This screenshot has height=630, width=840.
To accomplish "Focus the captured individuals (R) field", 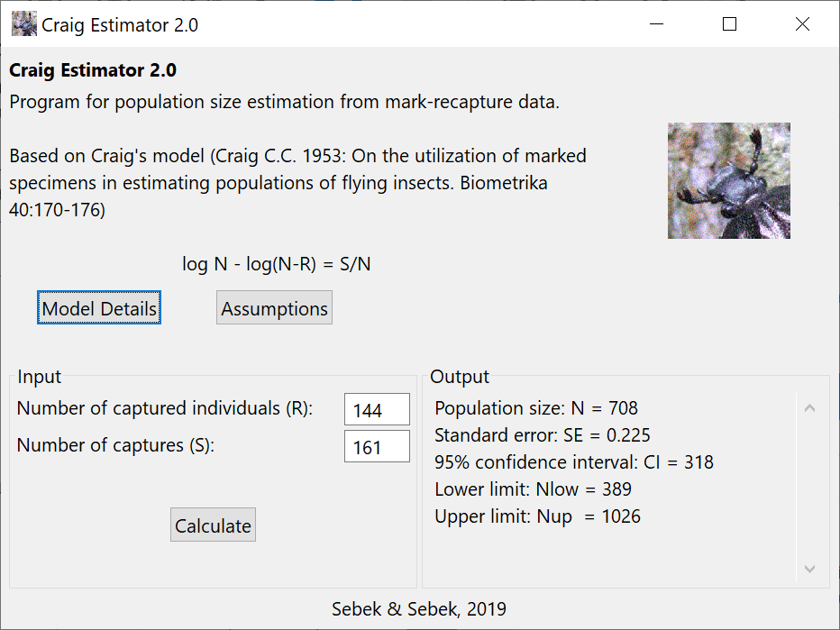I will pos(377,410).
